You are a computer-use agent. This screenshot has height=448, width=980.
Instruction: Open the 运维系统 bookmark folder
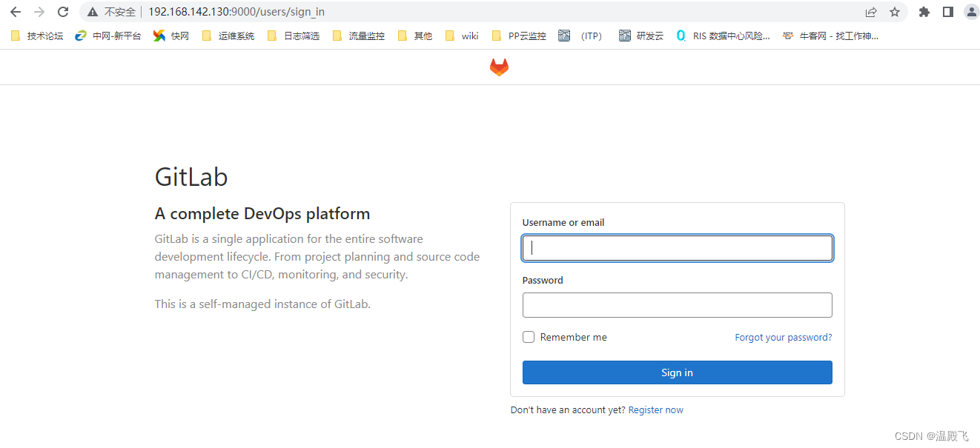tap(228, 36)
